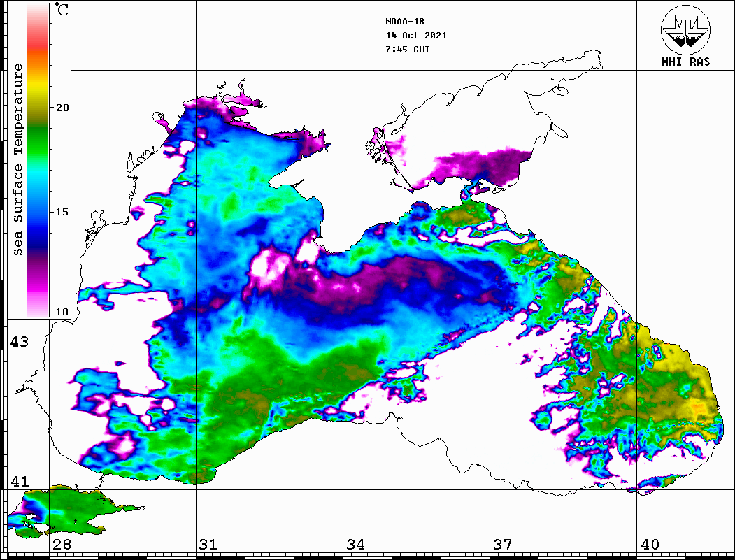Image resolution: width=735 pixels, height=560 pixels.
Task: Click the "7:45 GMT" time text
Action: pos(407,49)
